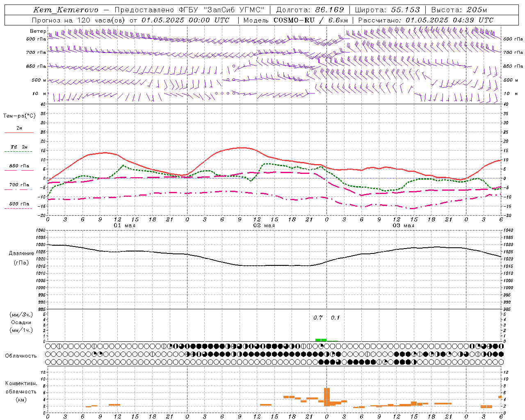Click the precipitation amount value 0.7
Screen dimensions: 525x420
click(318, 318)
